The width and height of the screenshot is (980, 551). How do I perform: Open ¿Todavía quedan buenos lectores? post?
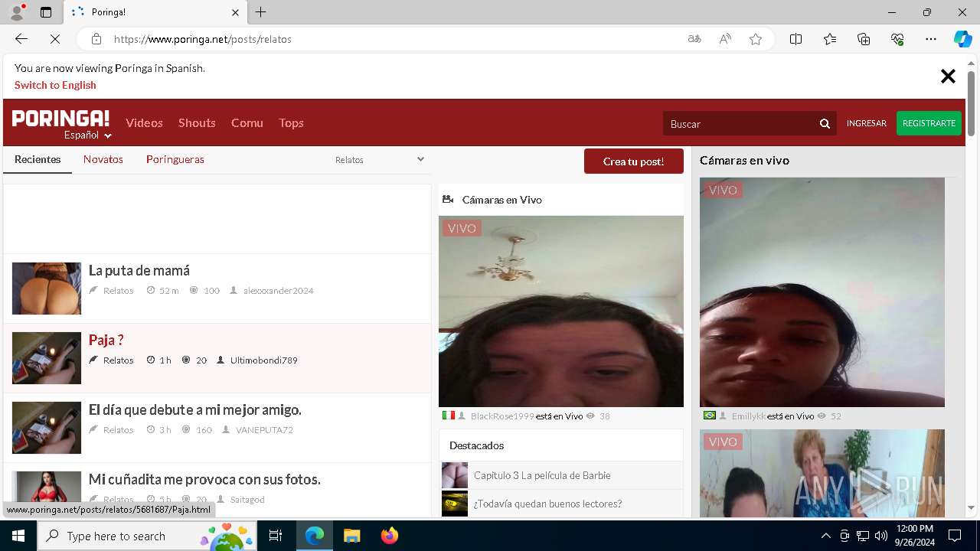(x=547, y=504)
